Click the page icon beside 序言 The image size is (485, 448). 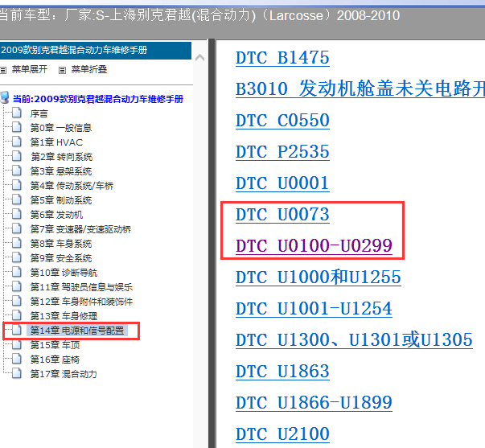[16, 113]
